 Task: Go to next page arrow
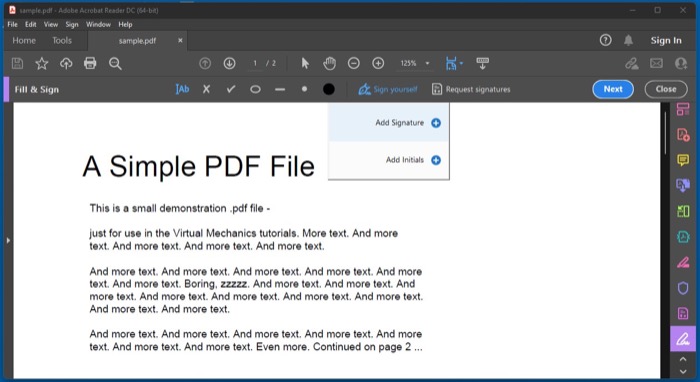(229, 63)
